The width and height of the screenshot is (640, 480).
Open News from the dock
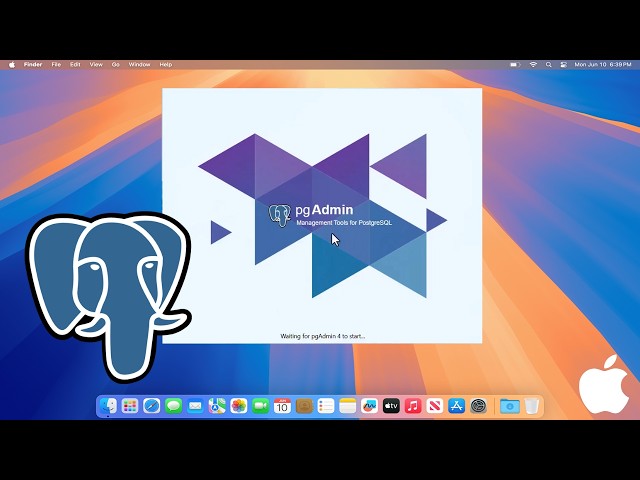pyautogui.click(x=435, y=406)
